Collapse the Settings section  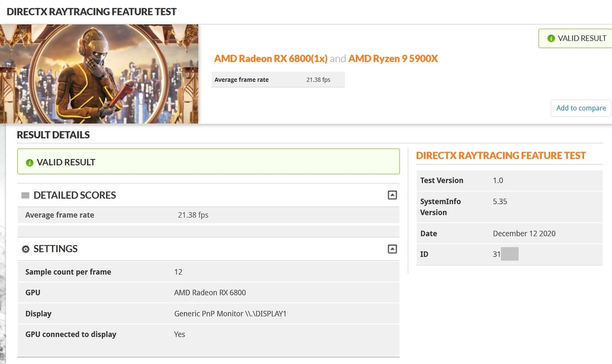pos(392,249)
